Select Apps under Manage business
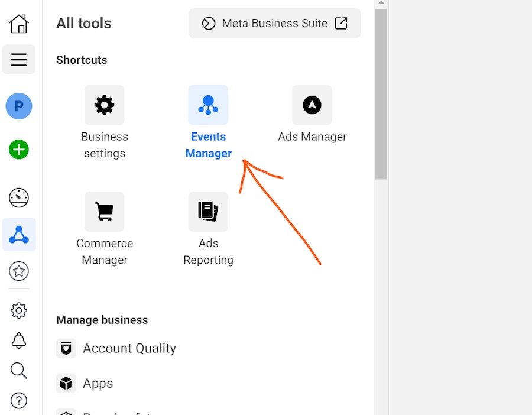This screenshot has height=415, width=532. [98, 383]
